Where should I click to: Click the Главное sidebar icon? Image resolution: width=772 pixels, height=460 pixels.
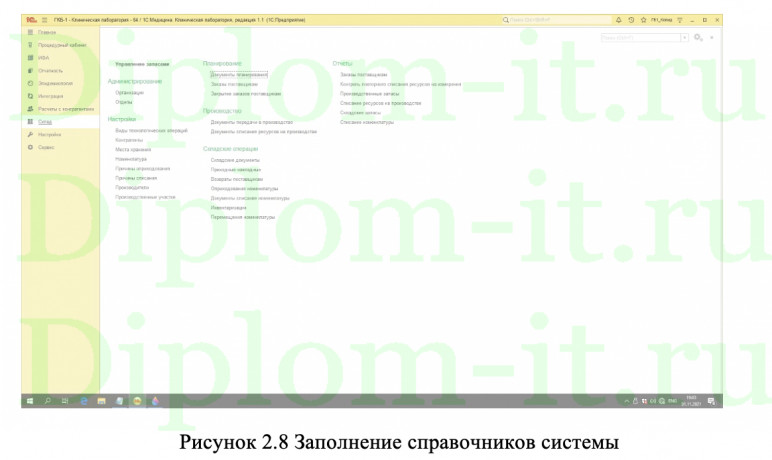30,32
